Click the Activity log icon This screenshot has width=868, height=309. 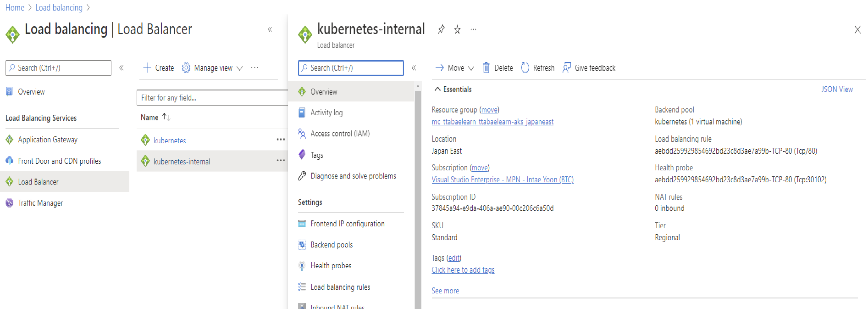click(302, 112)
